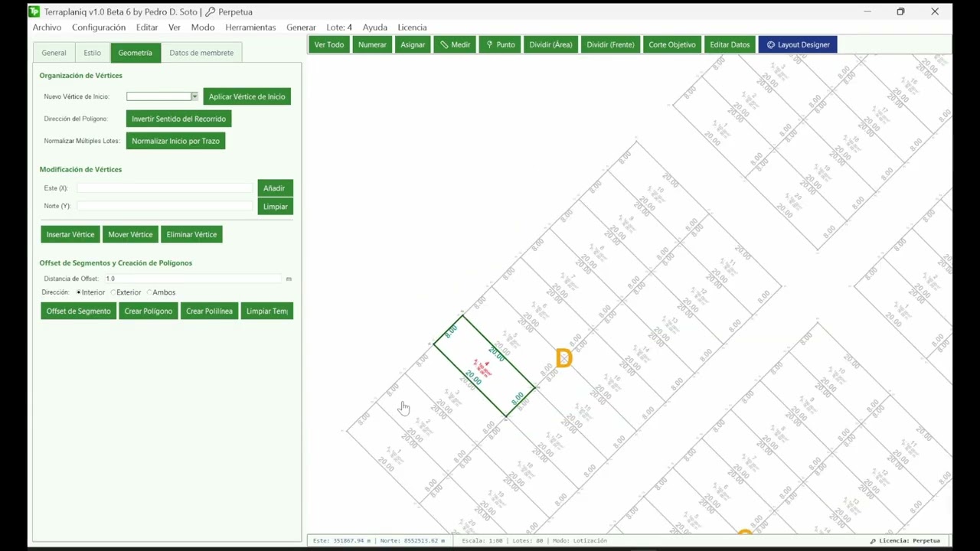Select the Geometría tab
The height and width of the screenshot is (551, 980).
click(135, 53)
